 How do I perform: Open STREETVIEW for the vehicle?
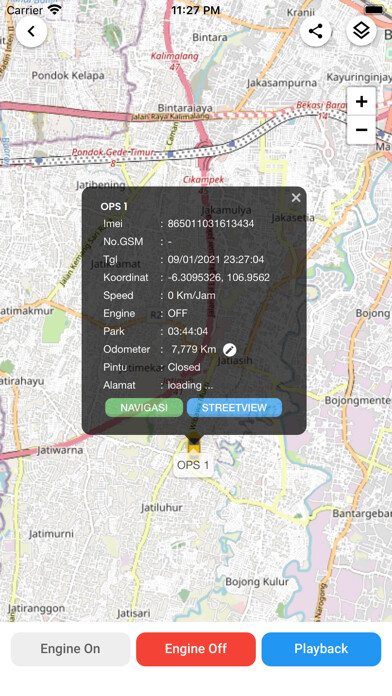[x=234, y=407]
